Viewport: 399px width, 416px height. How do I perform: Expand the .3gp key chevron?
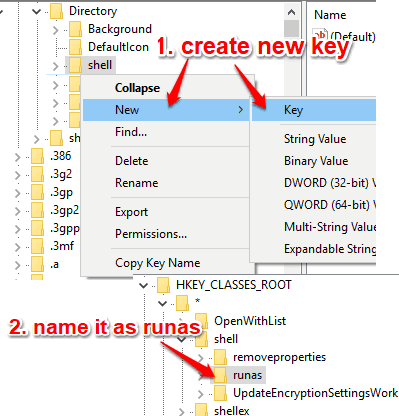click(18, 193)
